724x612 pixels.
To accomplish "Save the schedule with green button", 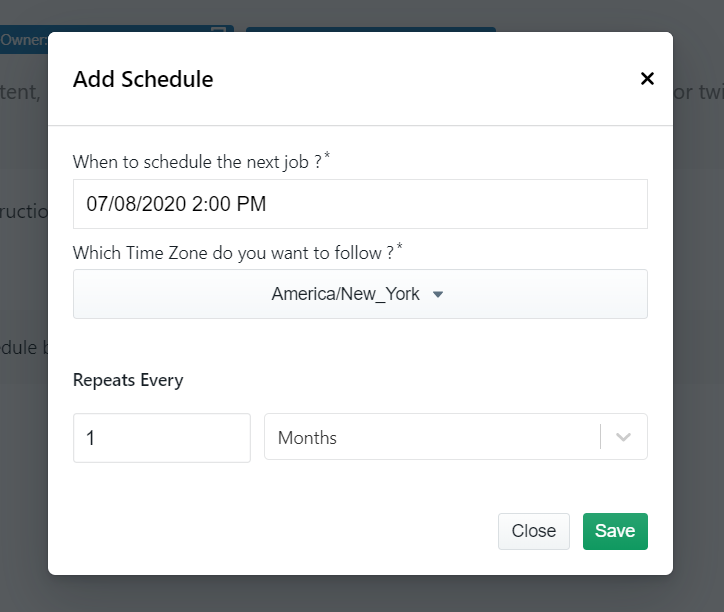I will 615,531.
